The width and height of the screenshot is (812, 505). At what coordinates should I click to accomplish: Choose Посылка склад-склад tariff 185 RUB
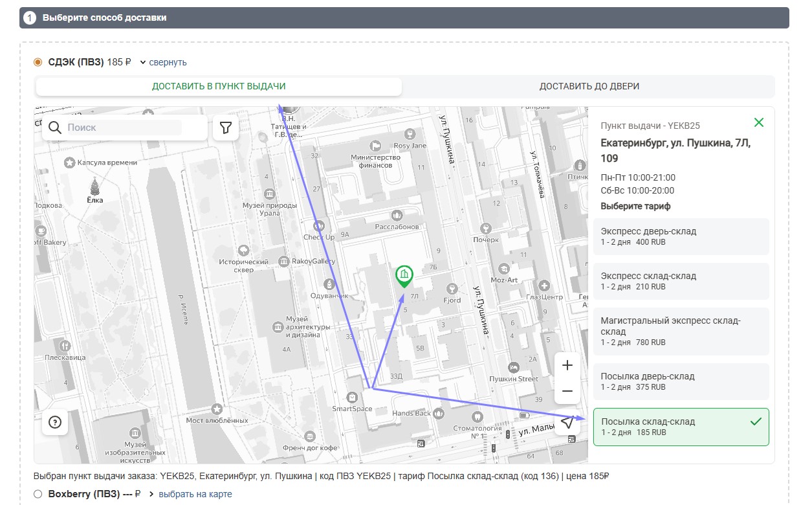tap(681, 427)
